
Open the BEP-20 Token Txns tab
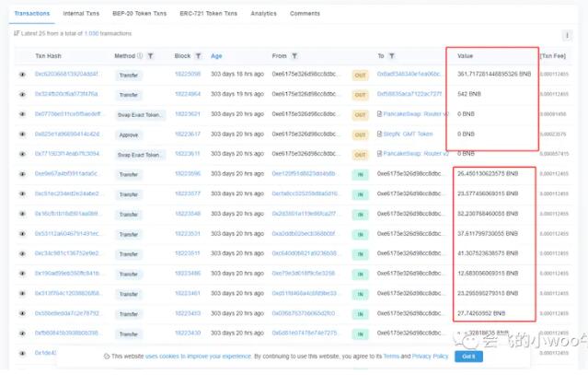tap(140, 14)
